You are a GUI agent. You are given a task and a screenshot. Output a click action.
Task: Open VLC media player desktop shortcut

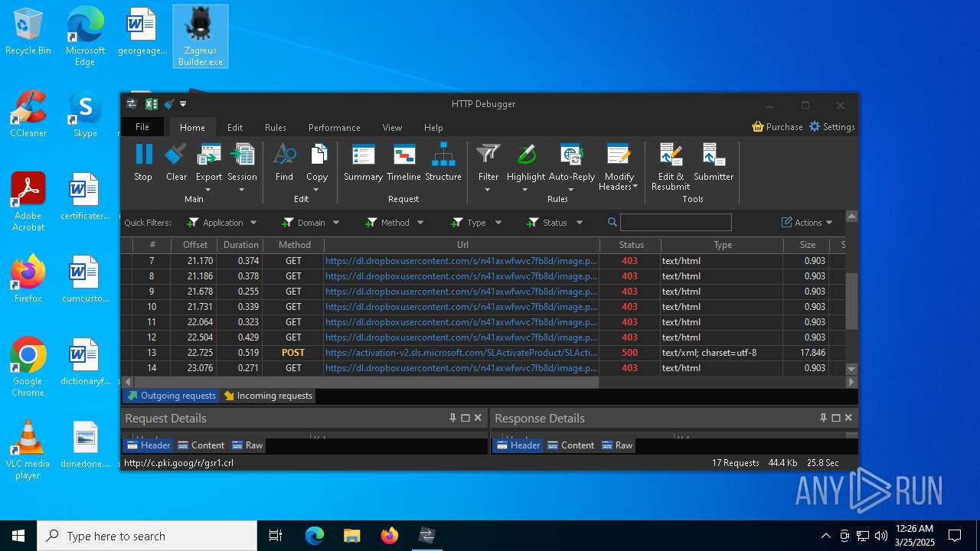tap(28, 450)
